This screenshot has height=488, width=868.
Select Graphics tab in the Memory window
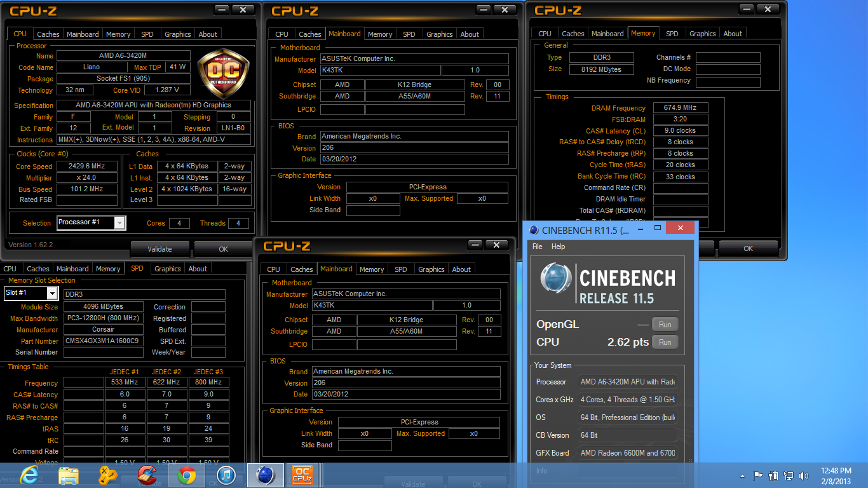(703, 34)
